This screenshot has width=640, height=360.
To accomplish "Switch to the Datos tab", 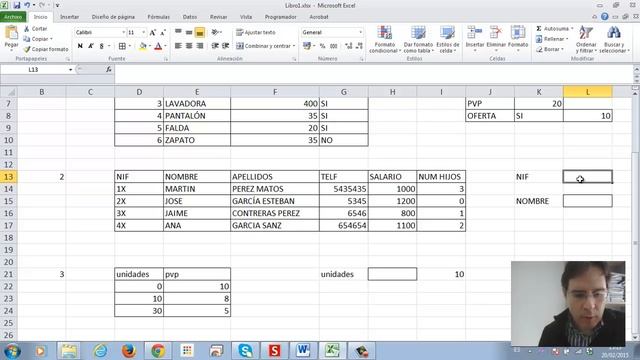I will click(189, 17).
